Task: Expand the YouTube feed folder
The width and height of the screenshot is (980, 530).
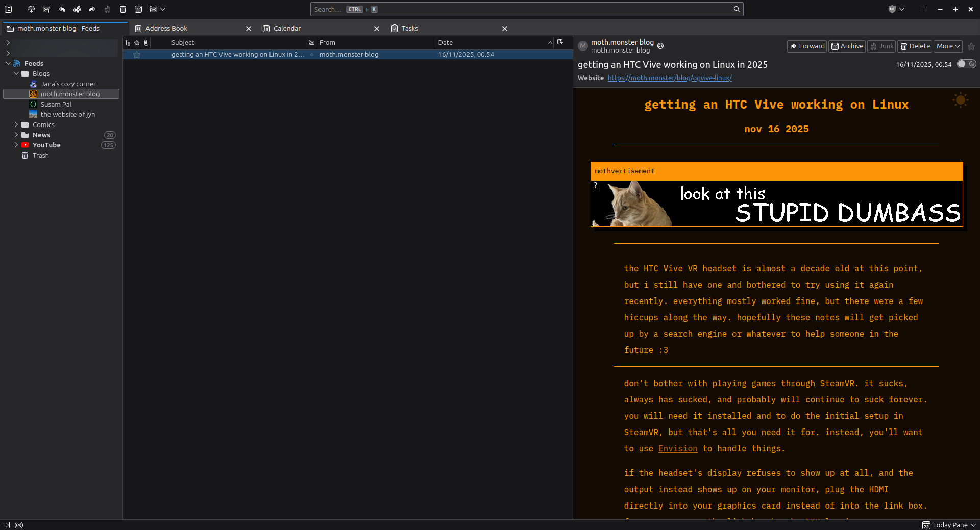Action: point(16,145)
